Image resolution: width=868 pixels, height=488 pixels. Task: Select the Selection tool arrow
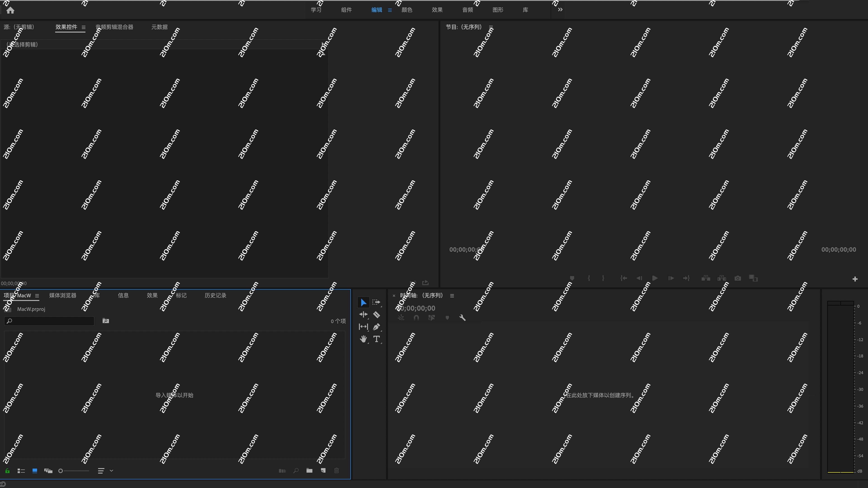point(363,303)
